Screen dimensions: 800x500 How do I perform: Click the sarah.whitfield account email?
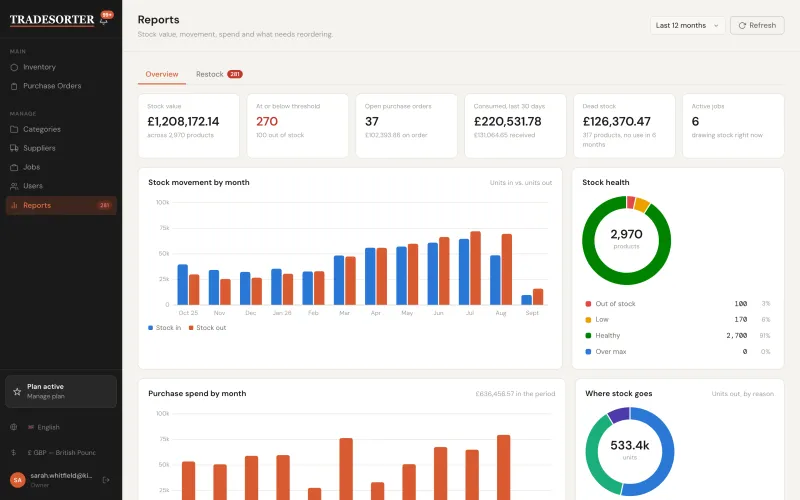click(x=61, y=476)
